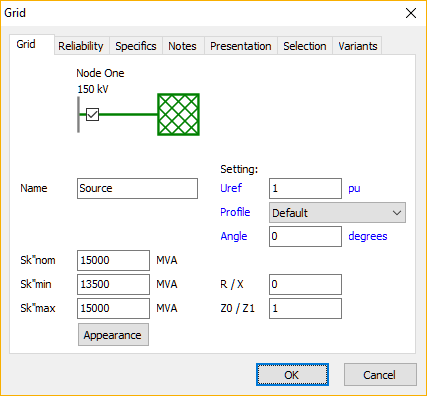The image size is (427, 396).
Task: Click the Cancel button
Action: click(x=380, y=375)
